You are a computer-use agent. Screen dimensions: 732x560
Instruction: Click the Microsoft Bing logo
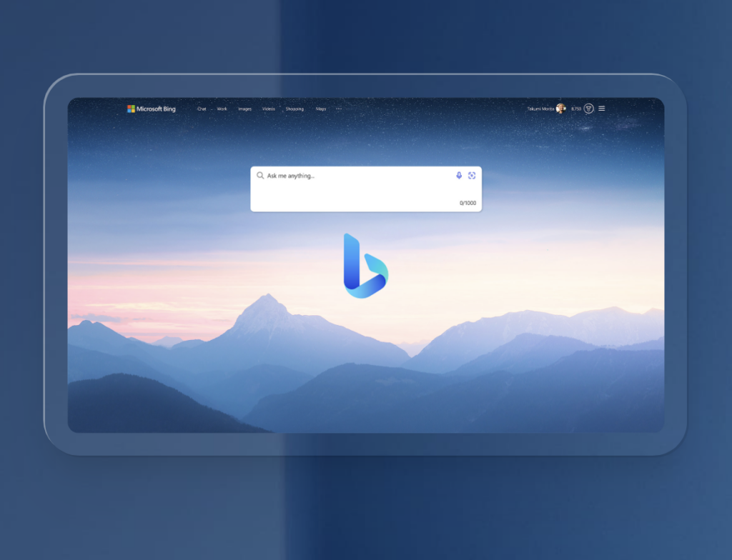[152, 109]
